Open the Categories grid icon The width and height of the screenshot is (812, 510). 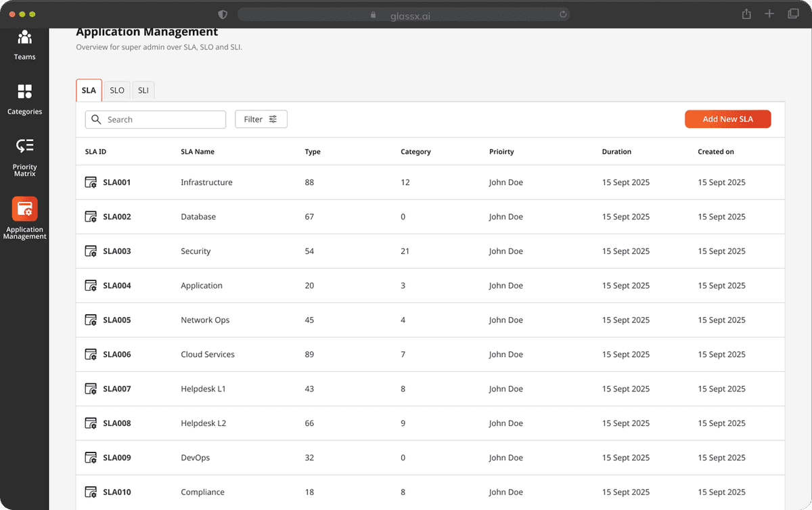pyautogui.click(x=24, y=92)
